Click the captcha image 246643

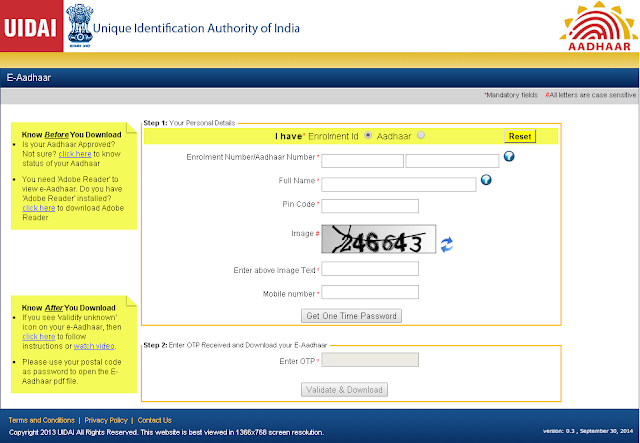378,239
